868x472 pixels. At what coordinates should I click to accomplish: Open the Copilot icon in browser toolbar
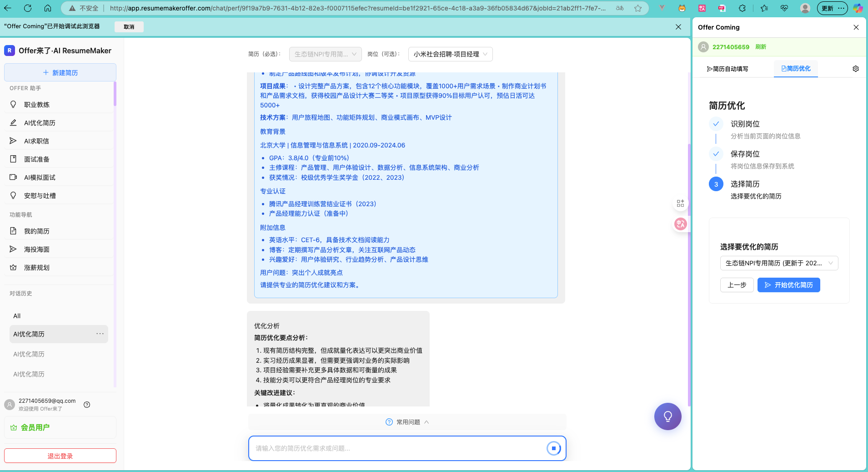point(858,8)
